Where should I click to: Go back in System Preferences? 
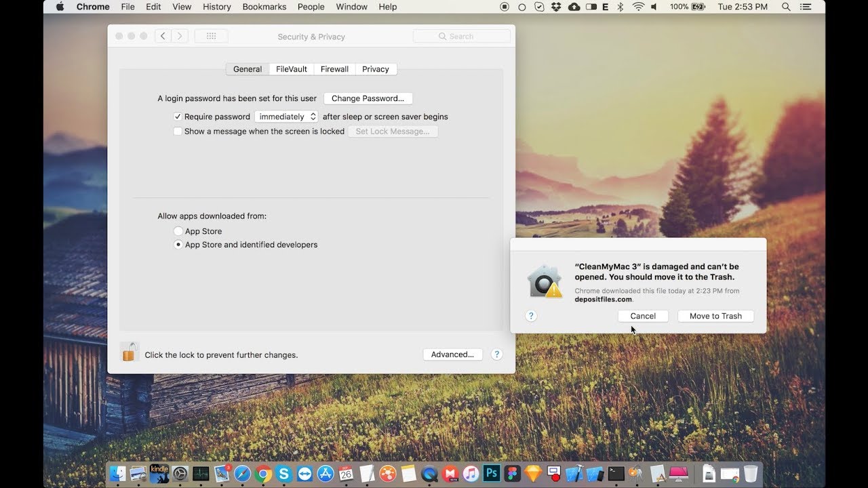tap(163, 36)
